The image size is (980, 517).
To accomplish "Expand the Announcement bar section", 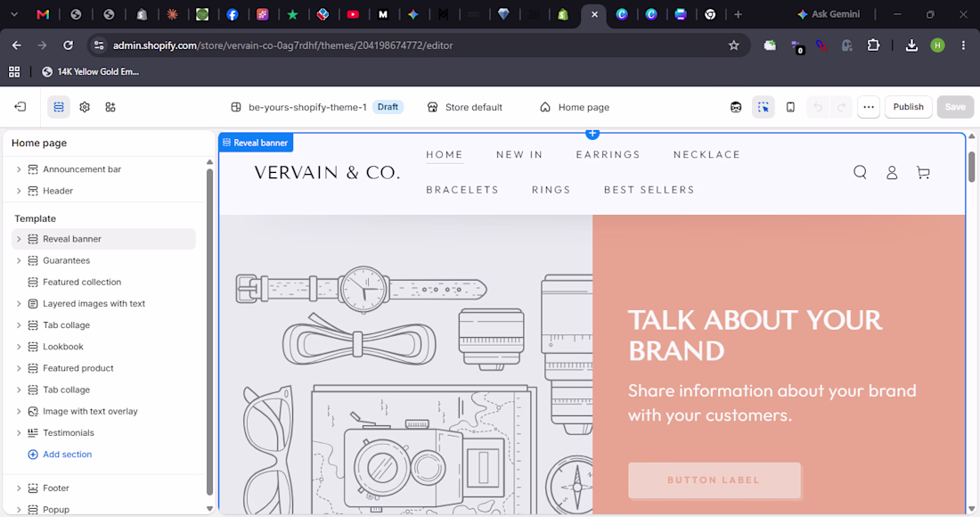I will point(18,169).
